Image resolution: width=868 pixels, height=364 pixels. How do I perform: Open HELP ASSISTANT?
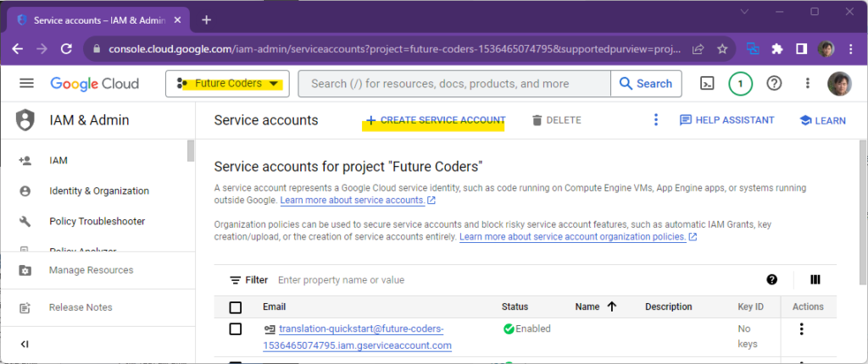726,120
